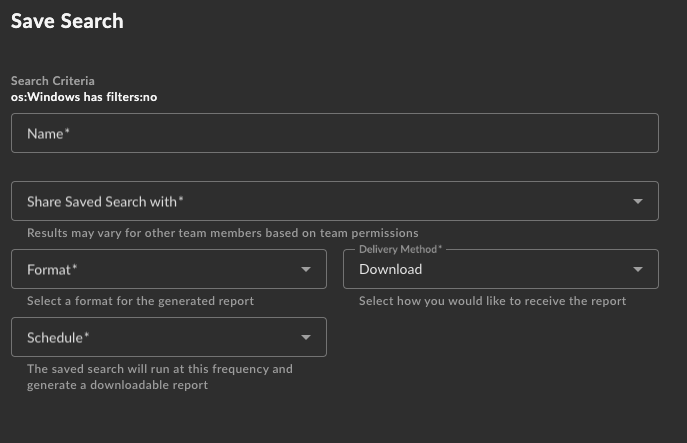This screenshot has height=443, width=687.
Task: Click the Schedule* placeholder label
Action: click(x=58, y=337)
